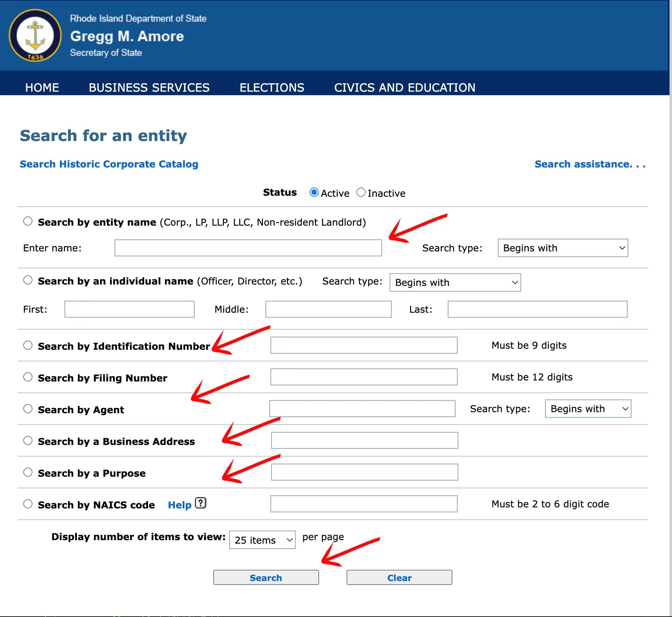The height and width of the screenshot is (617, 672).
Task: Select the Inactive status radio button
Action: [361, 193]
